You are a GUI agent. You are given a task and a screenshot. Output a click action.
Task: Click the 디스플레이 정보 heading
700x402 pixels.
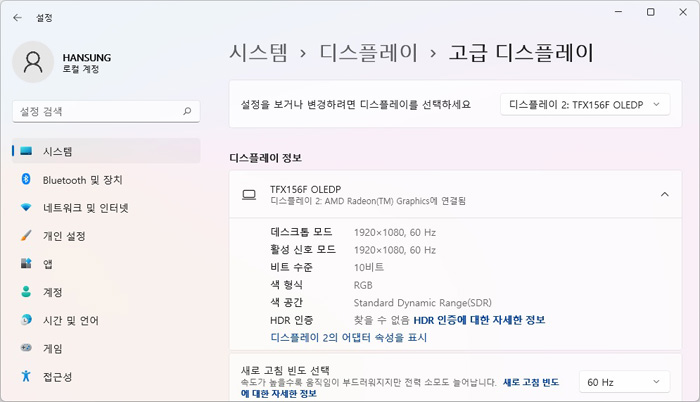pos(266,158)
